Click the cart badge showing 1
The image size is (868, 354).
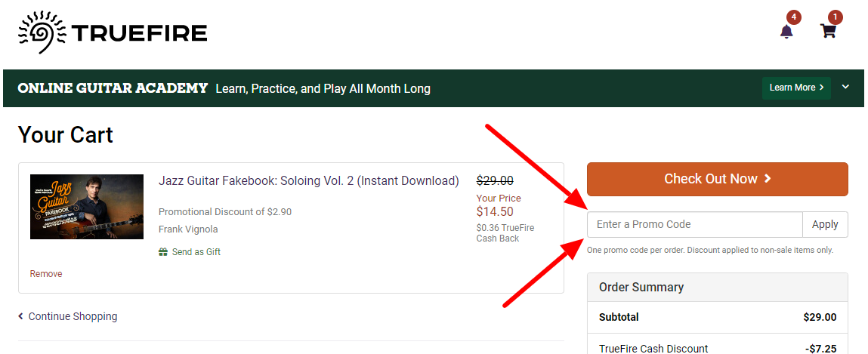click(835, 17)
